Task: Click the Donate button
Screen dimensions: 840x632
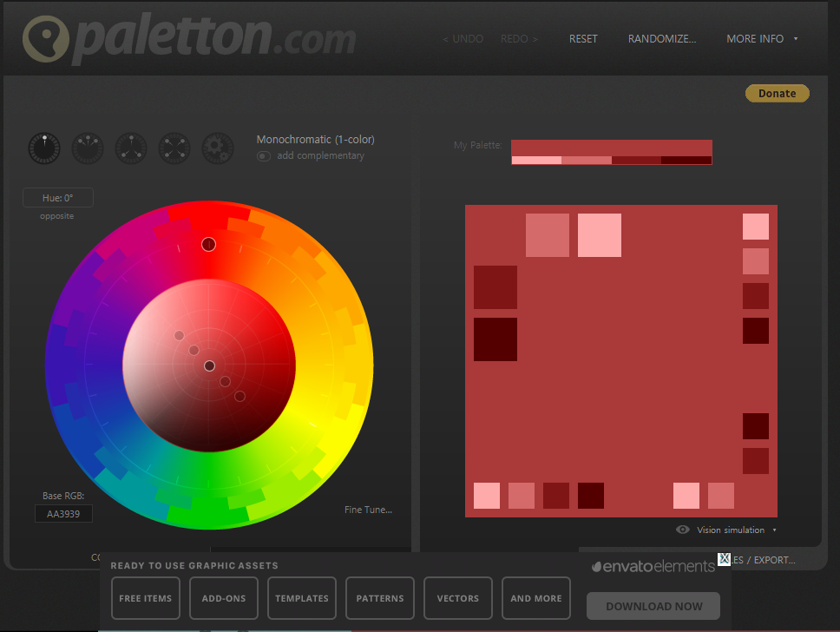Action: [778, 93]
